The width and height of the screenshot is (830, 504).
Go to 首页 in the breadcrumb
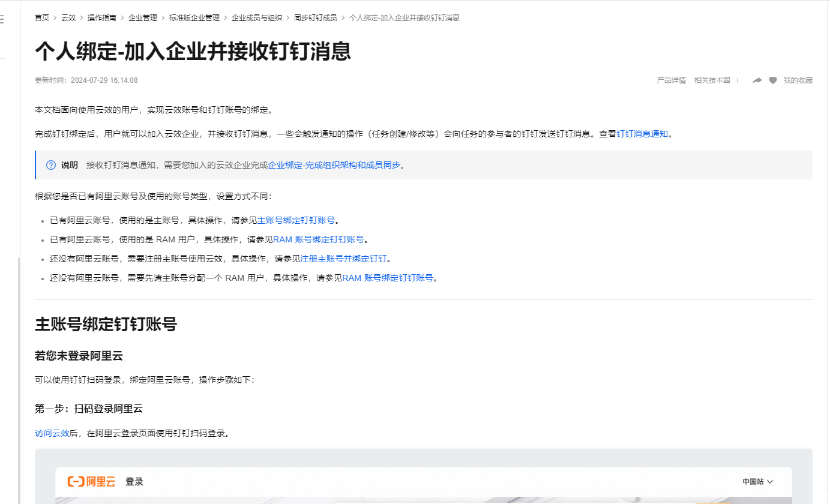(x=42, y=17)
